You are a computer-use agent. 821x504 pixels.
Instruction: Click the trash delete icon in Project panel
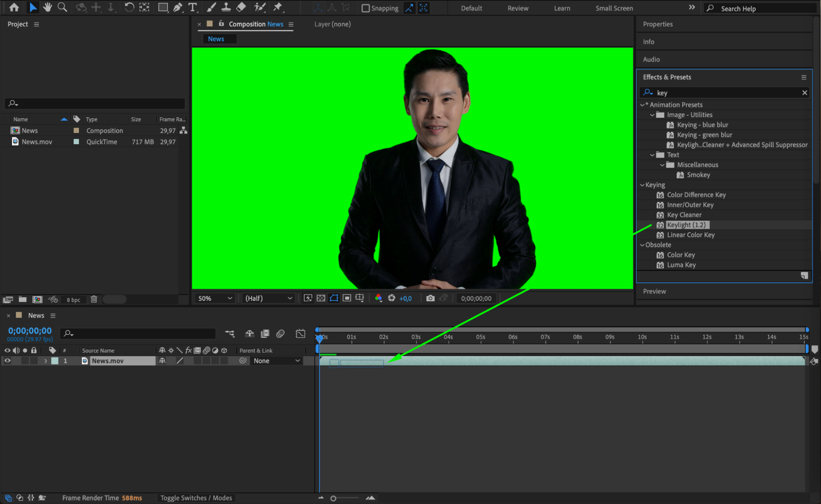pyautogui.click(x=94, y=299)
